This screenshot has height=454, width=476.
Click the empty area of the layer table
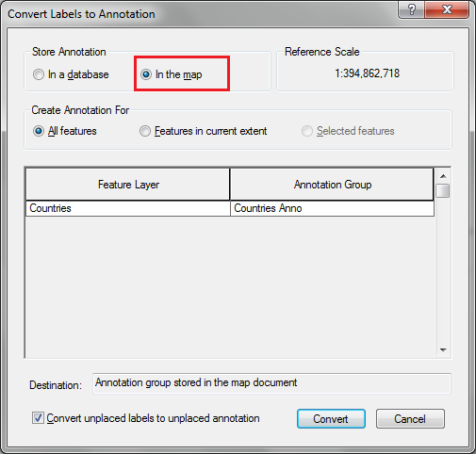tap(230, 286)
